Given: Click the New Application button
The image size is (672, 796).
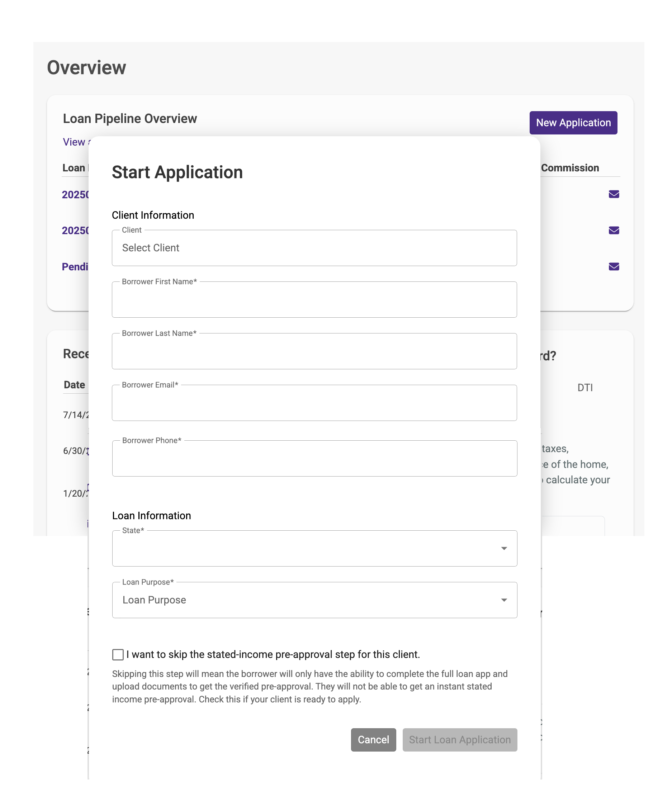Looking at the screenshot, I should pyautogui.click(x=573, y=123).
